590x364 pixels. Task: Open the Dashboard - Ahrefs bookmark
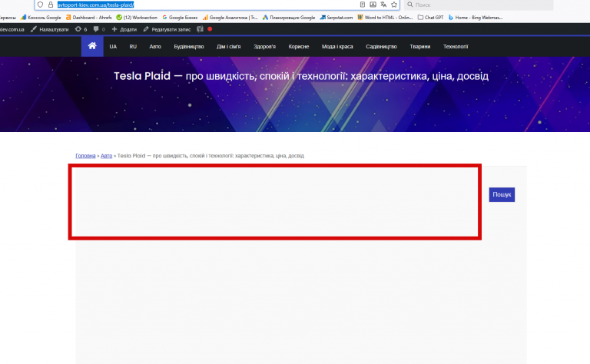coord(89,18)
